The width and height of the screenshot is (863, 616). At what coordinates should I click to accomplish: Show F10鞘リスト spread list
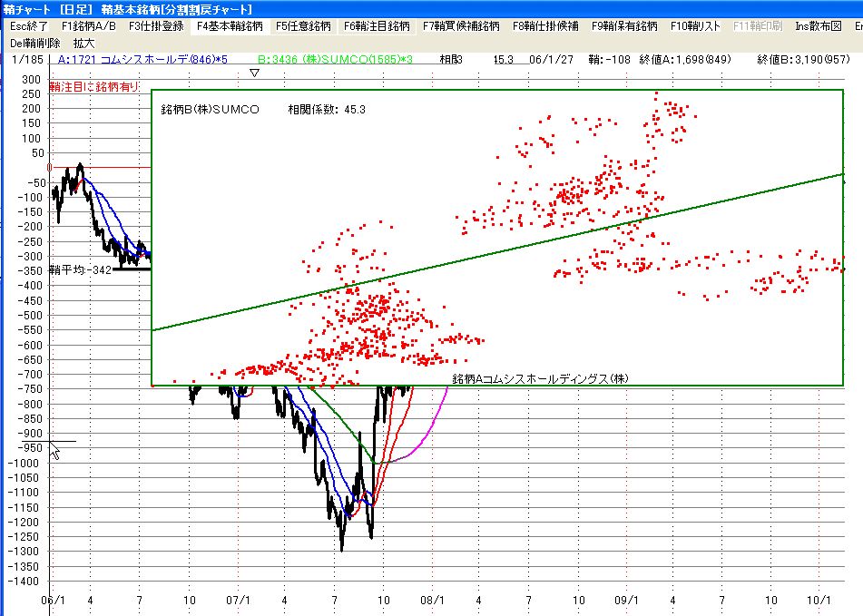696,26
